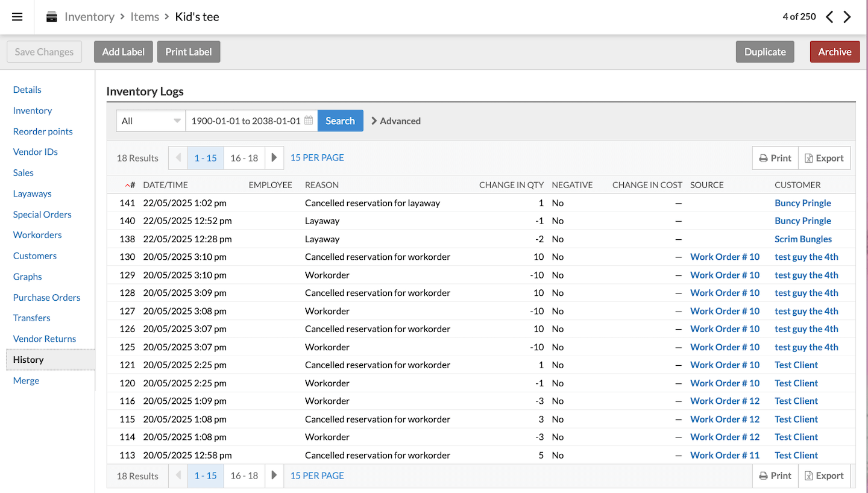The image size is (868, 493).
Task: Sort by DATE/TIME column header
Action: (x=165, y=185)
